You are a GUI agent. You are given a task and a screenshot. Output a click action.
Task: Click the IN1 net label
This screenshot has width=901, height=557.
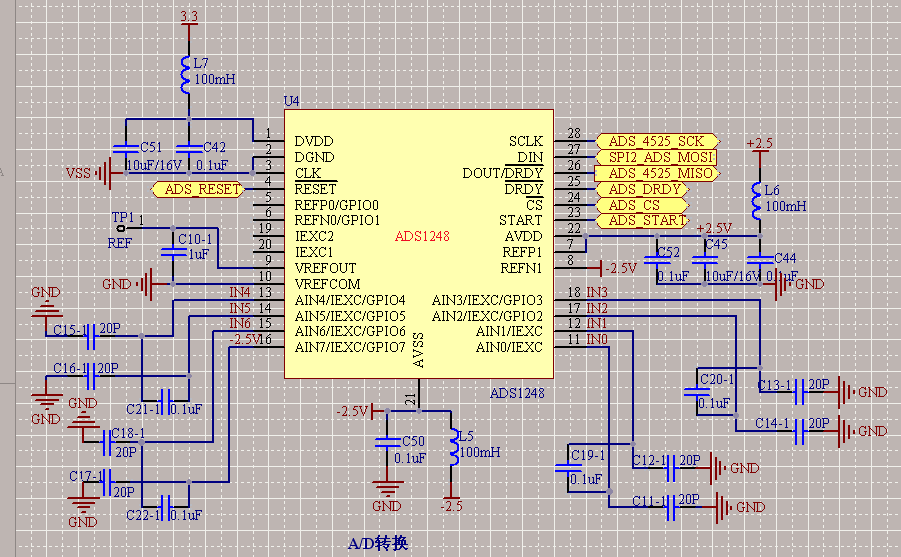[x=596, y=324]
